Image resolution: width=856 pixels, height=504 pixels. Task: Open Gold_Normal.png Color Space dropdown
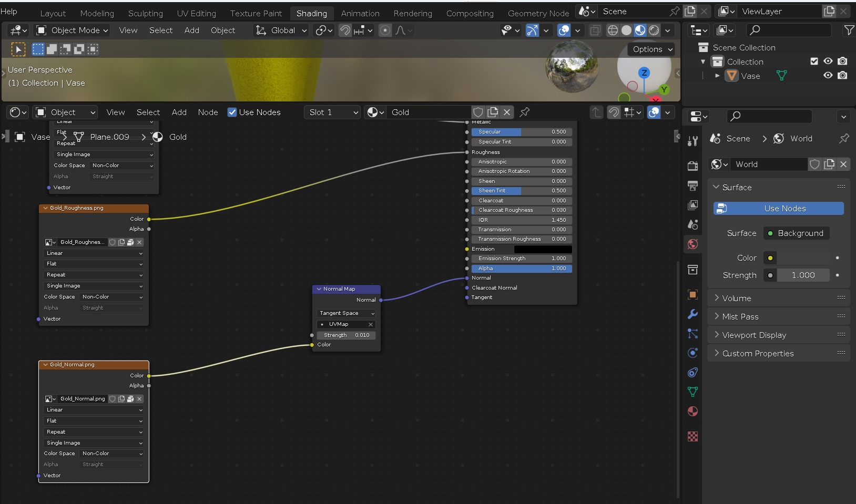[x=111, y=454]
